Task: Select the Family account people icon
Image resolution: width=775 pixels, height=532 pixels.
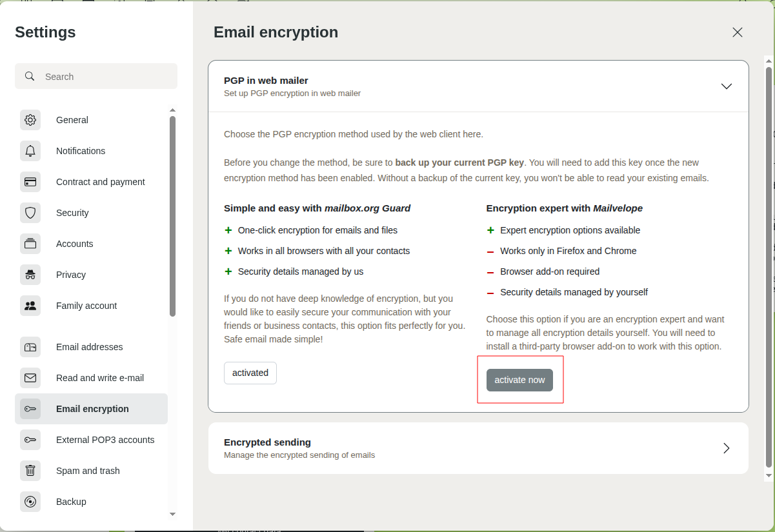Action: (30, 306)
